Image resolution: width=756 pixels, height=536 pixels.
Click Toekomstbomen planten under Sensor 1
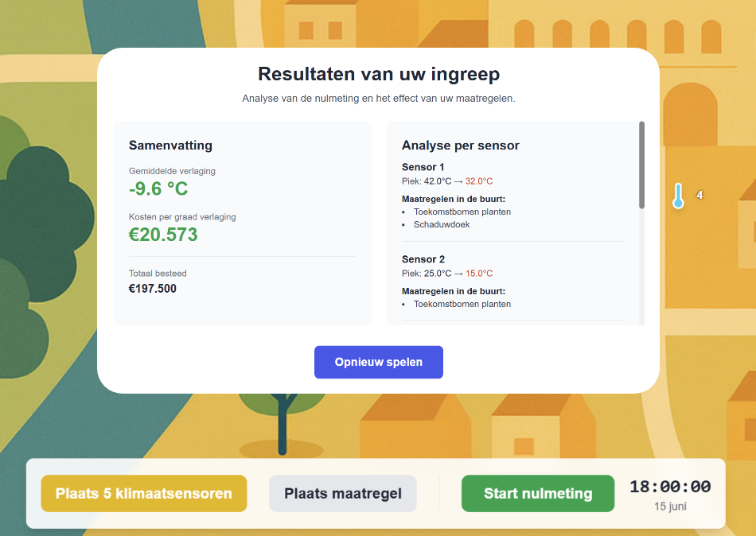click(462, 212)
